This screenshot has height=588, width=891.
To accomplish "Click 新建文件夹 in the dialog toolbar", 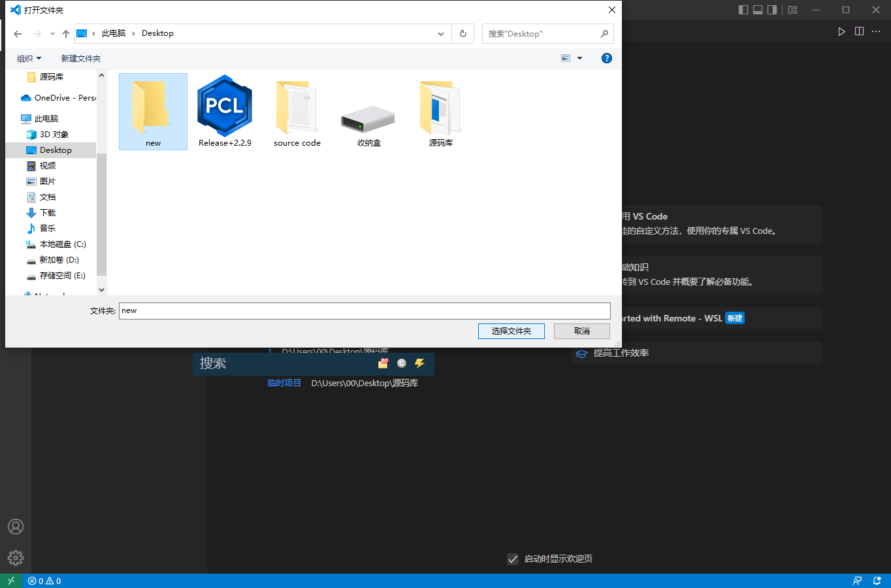I will coord(81,59).
